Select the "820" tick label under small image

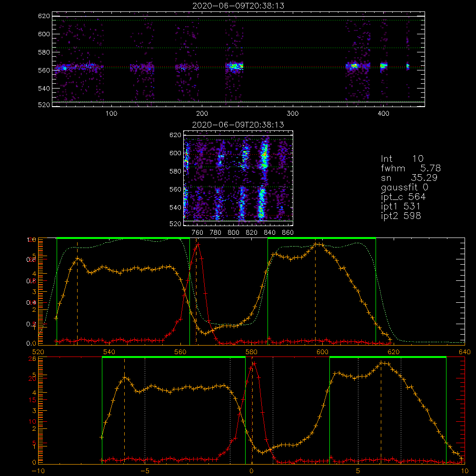click(x=252, y=233)
